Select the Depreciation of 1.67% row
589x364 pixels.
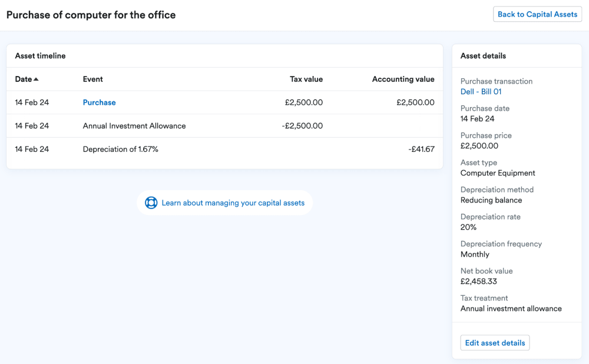coord(120,150)
